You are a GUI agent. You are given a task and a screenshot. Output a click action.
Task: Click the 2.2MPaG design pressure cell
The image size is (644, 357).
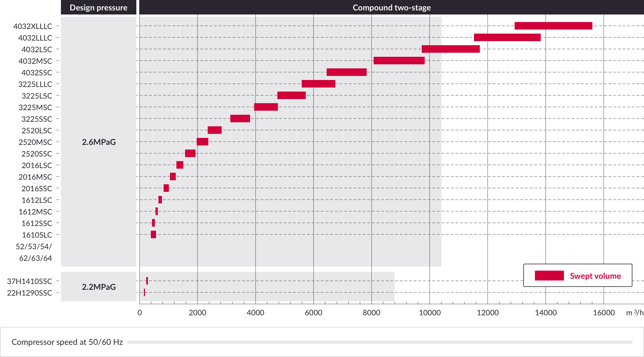click(x=99, y=287)
